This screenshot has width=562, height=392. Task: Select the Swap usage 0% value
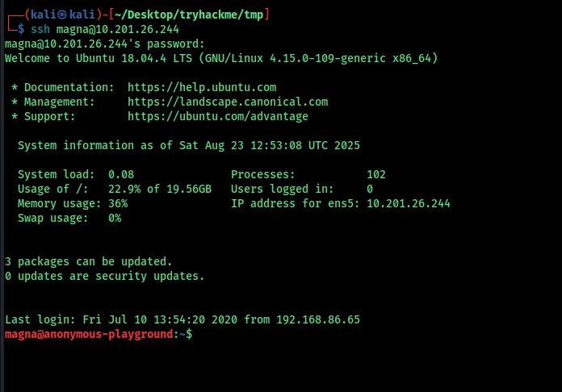coord(115,218)
